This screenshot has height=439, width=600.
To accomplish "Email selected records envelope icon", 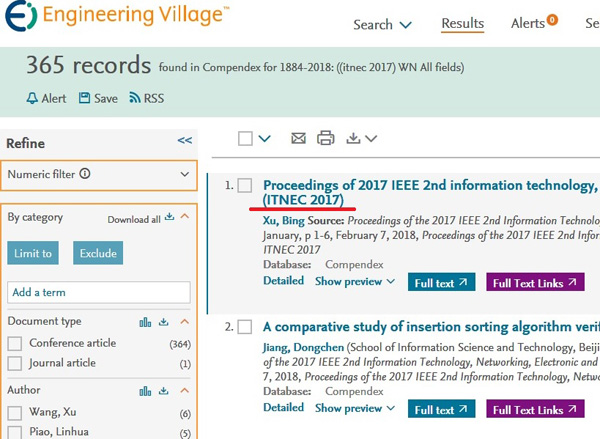I will coord(298,138).
